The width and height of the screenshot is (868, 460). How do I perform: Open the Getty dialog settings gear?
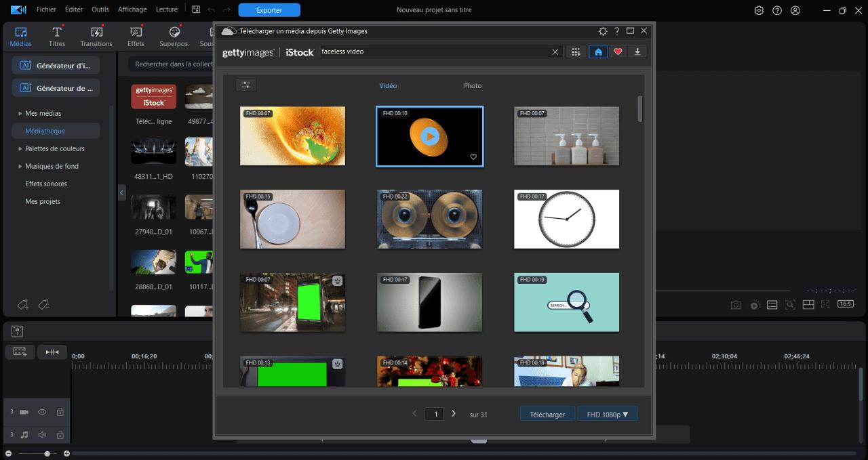click(x=603, y=31)
